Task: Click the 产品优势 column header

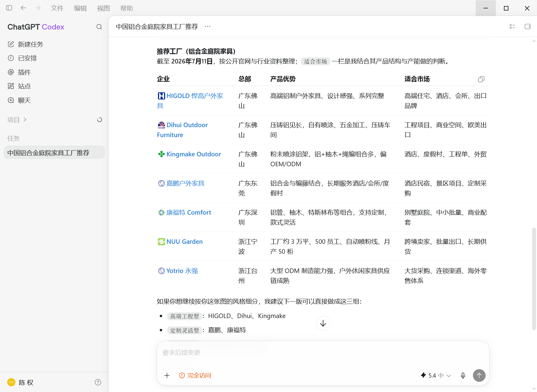Action: (x=283, y=79)
